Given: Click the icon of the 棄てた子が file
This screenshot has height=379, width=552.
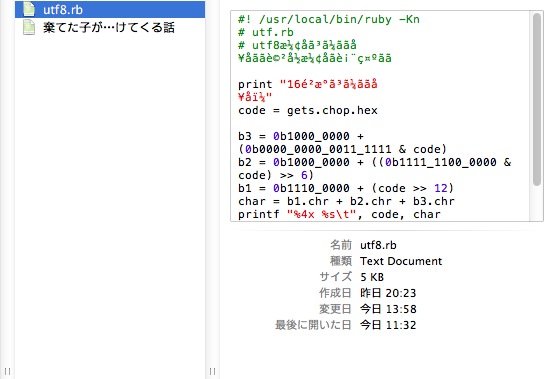Looking at the screenshot, I should [x=29, y=27].
